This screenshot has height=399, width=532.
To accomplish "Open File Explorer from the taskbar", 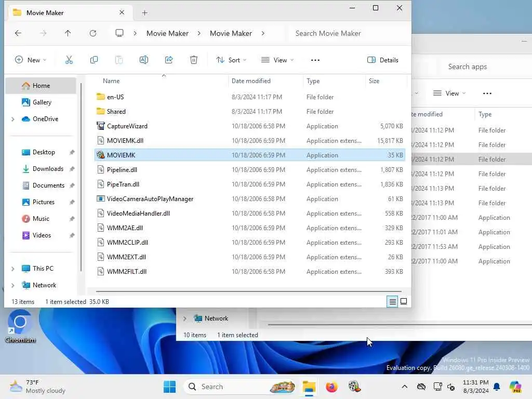I will pos(309,387).
